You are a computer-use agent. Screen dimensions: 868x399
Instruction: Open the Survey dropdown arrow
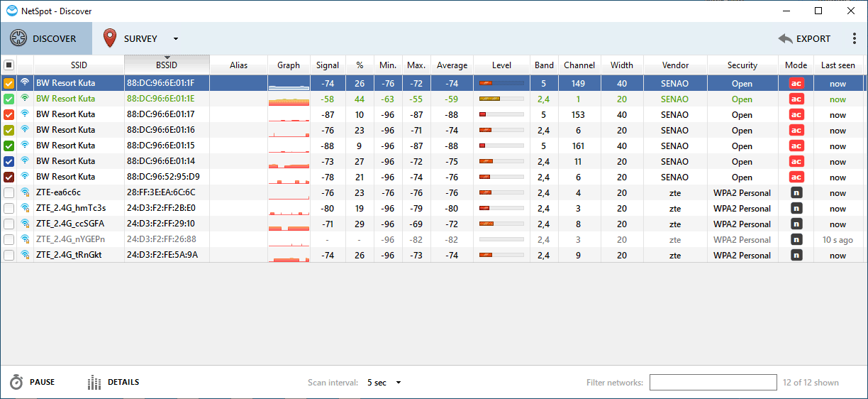pyautogui.click(x=176, y=39)
